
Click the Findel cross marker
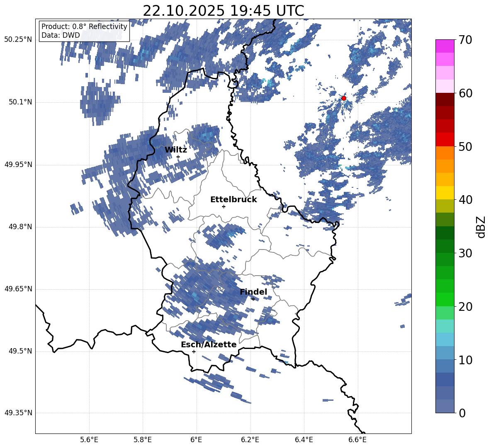253,299
